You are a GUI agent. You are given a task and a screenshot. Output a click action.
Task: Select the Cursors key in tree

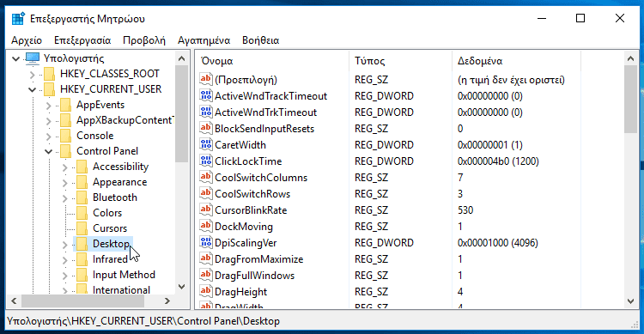pos(110,228)
